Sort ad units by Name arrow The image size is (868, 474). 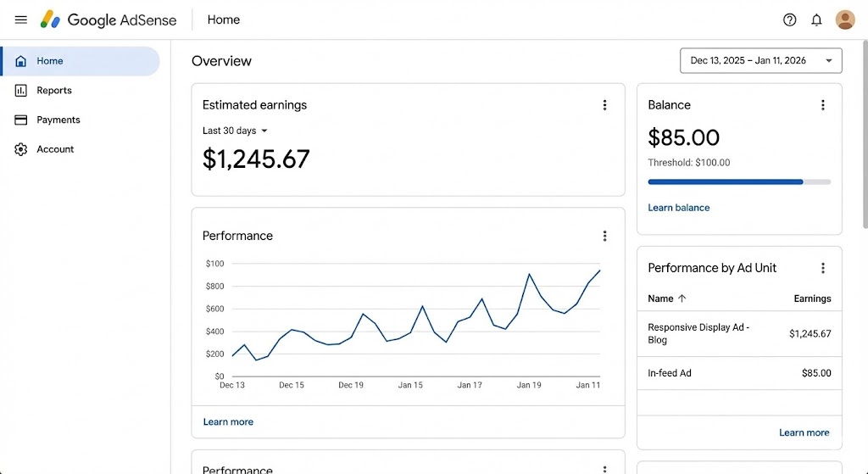click(682, 298)
